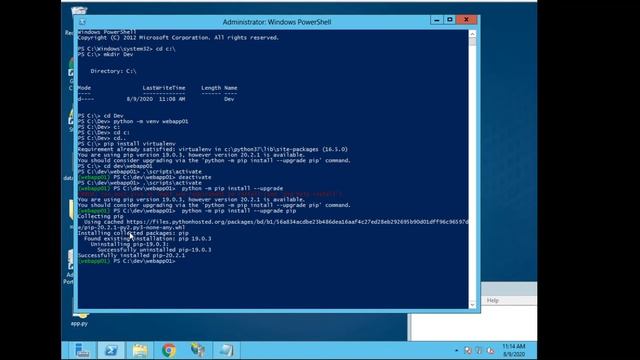
Task: Open File Explorer from the taskbar
Action: pos(140,350)
